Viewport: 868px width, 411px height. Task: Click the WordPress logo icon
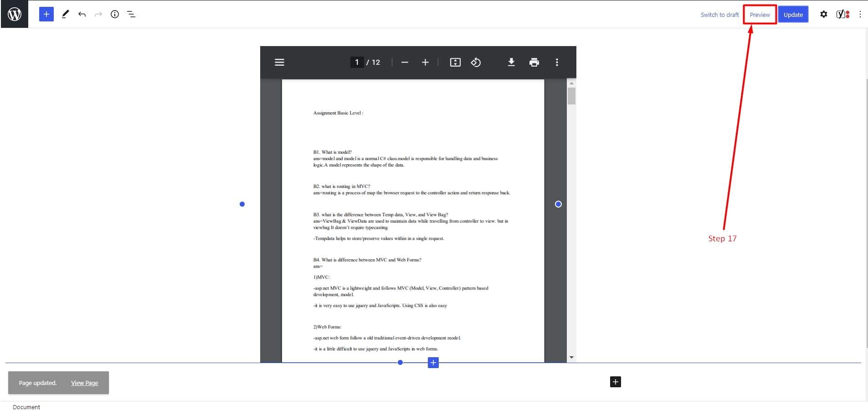(x=15, y=14)
